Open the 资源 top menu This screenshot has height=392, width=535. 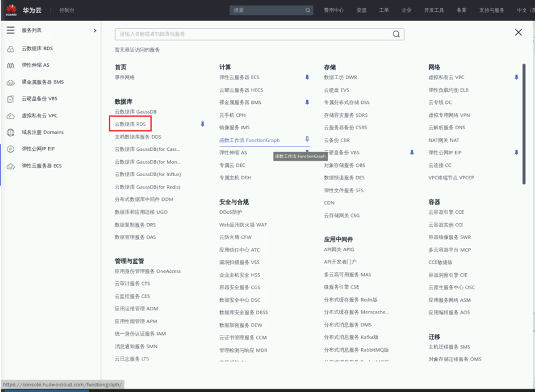[x=361, y=11]
